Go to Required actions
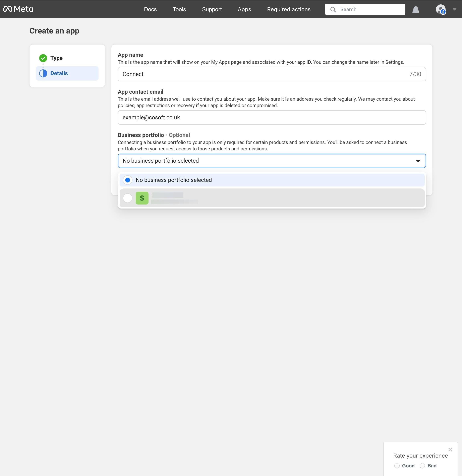Viewport: 462px width, 476px height. pos(289,9)
